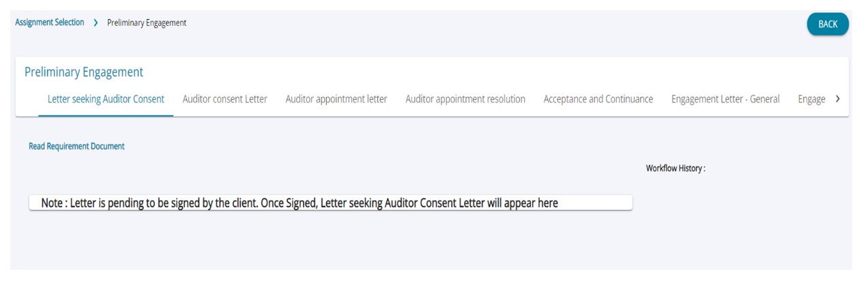Screen dimensions: 868x284
Task: Go to Assignment Selection breadcrumb link
Action: pyautogui.click(x=50, y=23)
